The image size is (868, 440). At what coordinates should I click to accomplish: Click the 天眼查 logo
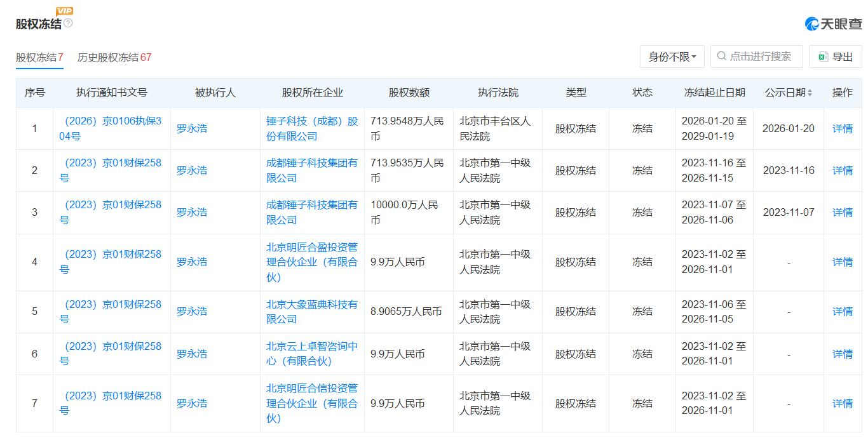pyautogui.click(x=833, y=24)
